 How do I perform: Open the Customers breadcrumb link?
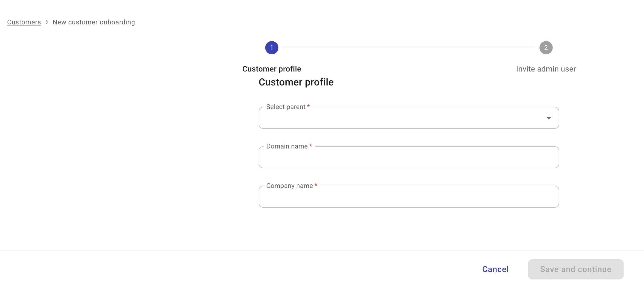tap(24, 22)
